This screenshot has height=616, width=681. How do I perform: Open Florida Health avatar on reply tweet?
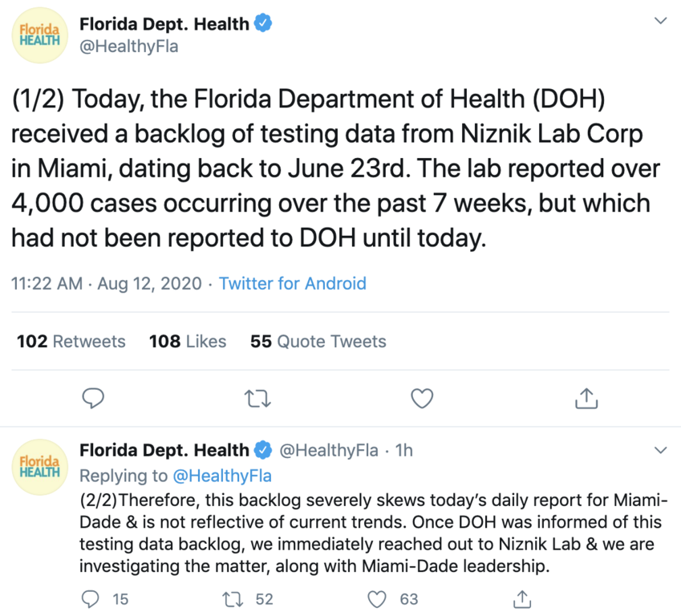[x=39, y=465]
